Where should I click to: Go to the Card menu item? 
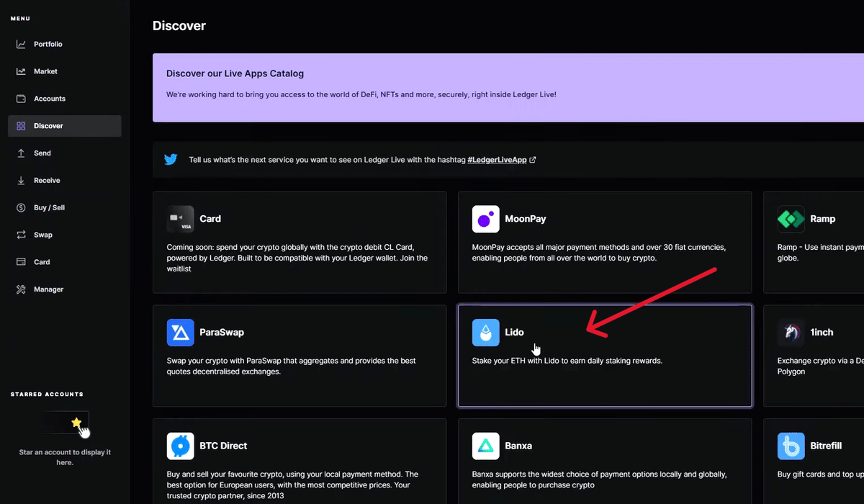pyautogui.click(x=42, y=262)
